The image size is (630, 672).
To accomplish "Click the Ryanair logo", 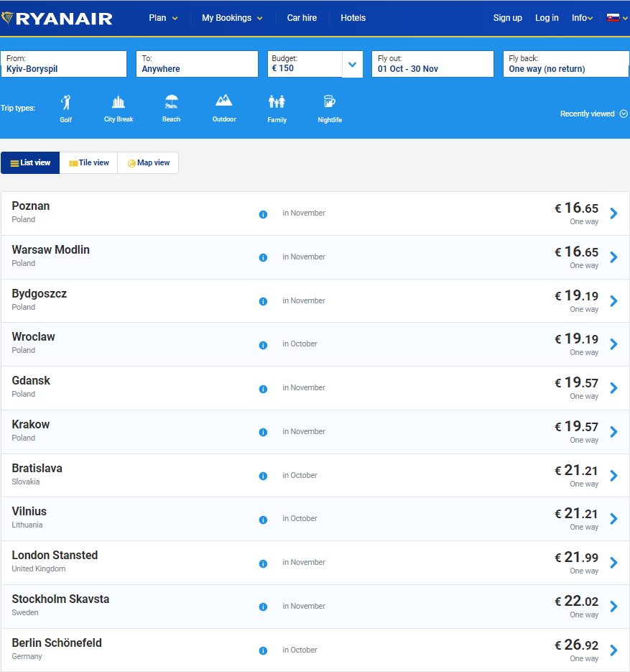I will pos(57,19).
